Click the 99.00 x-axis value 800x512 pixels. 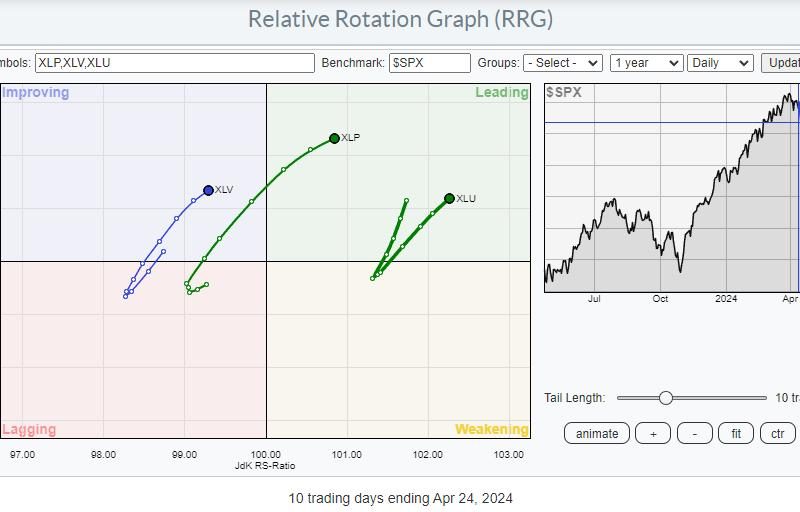[x=185, y=454]
